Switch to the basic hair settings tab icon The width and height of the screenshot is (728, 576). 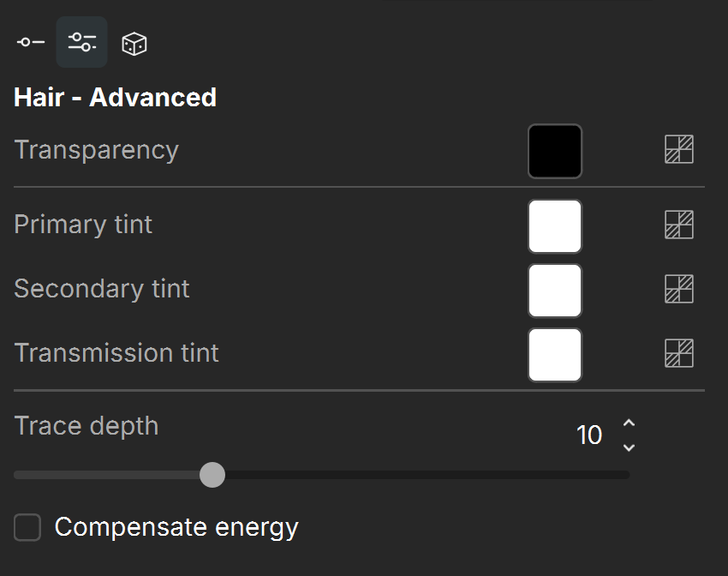(x=31, y=42)
